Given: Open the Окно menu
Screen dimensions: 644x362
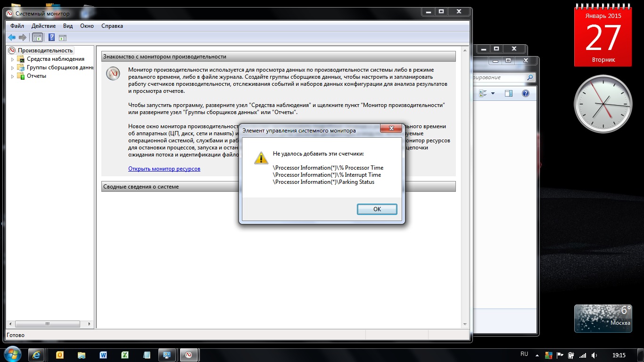Looking at the screenshot, I should pyautogui.click(x=87, y=26).
